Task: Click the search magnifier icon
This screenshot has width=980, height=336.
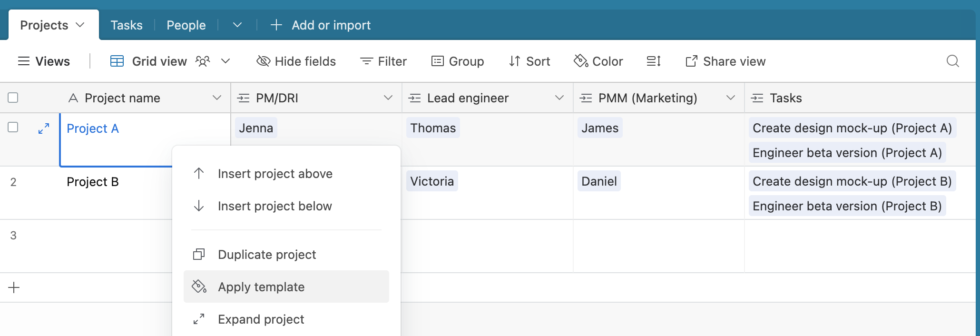Action: click(952, 61)
